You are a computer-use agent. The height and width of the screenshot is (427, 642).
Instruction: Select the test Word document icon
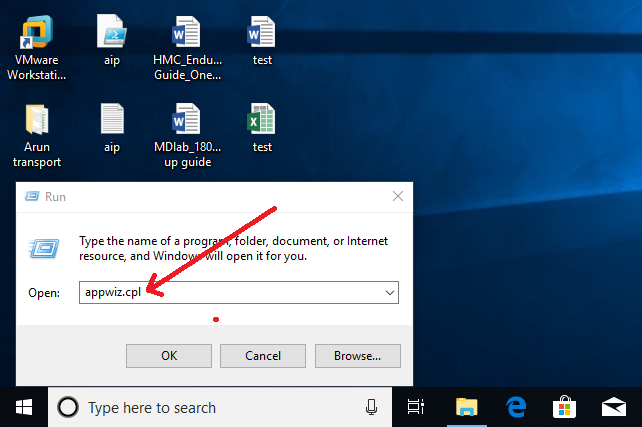tap(262, 41)
